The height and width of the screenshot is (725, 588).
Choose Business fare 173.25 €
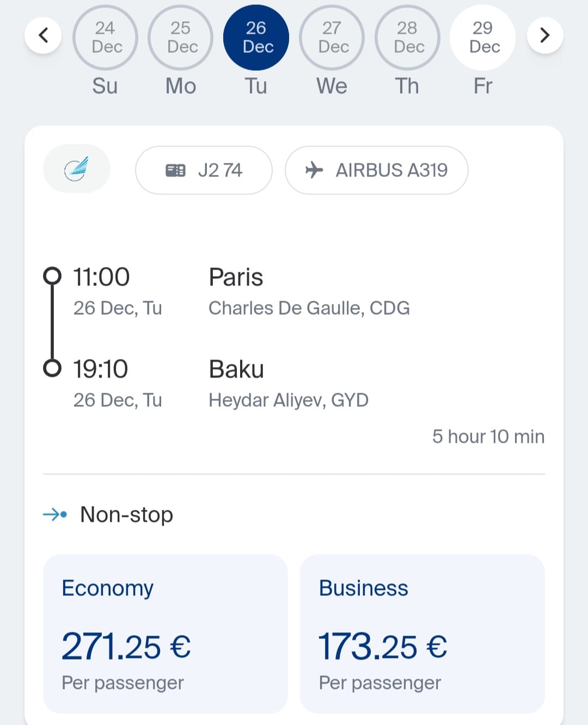point(422,633)
